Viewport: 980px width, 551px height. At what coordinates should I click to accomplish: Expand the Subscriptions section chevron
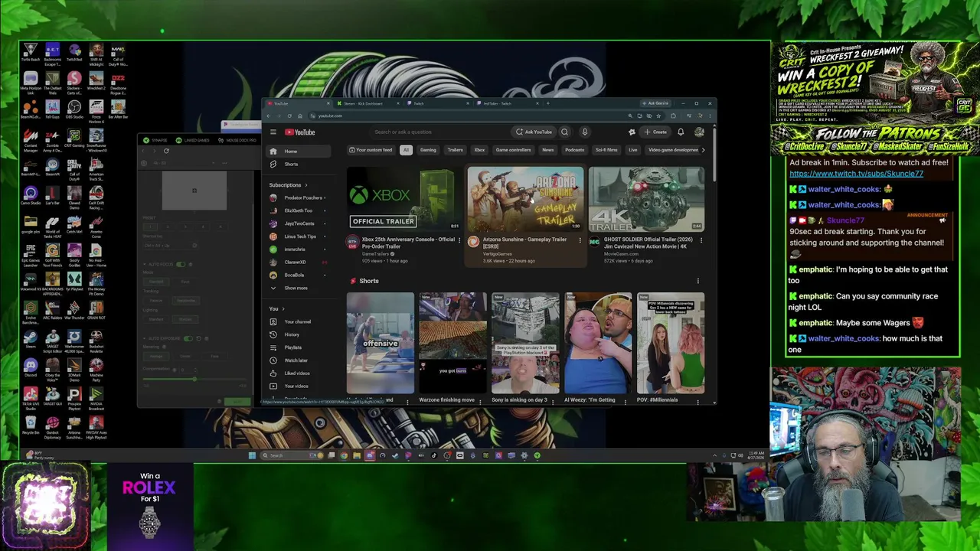pos(306,184)
